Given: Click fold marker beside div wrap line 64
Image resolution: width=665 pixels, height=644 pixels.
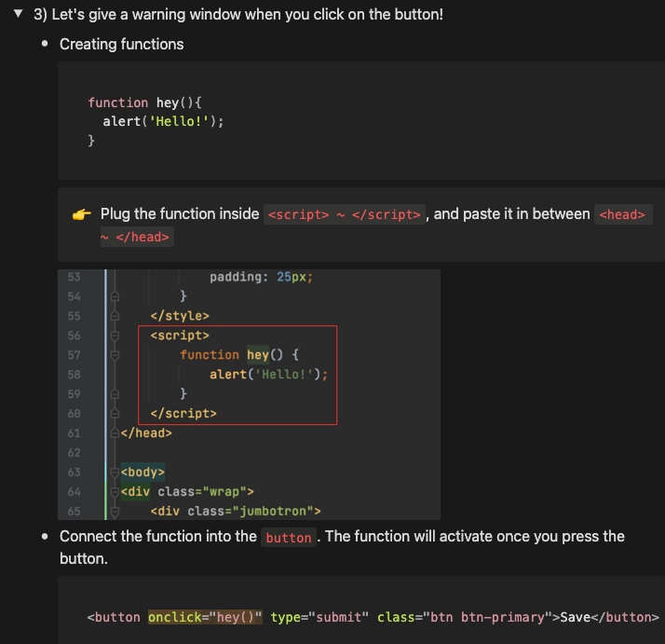Looking at the screenshot, I should coord(115,491).
